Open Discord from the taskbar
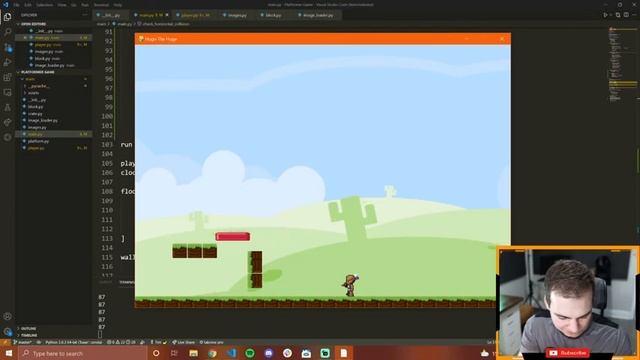This screenshot has width=640, height=360. tap(269, 353)
